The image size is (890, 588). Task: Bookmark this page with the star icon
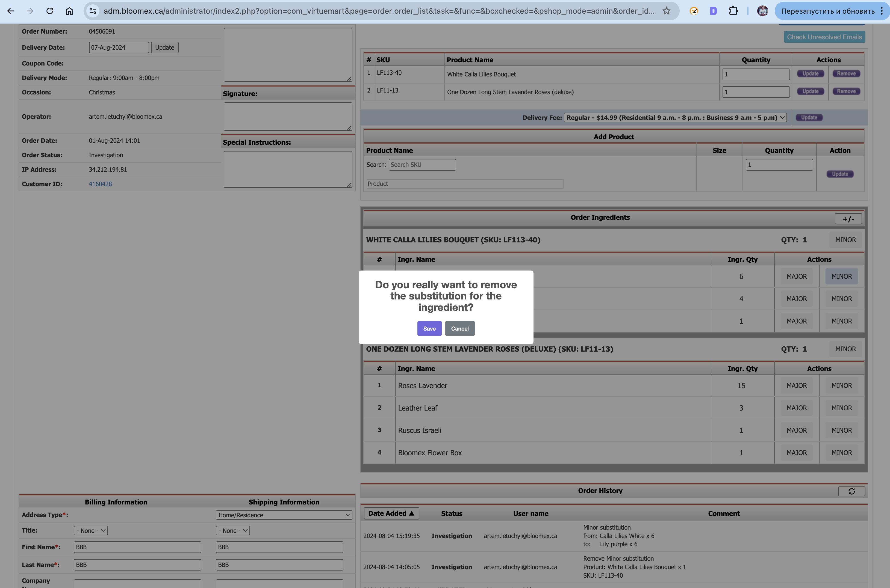[666, 11]
